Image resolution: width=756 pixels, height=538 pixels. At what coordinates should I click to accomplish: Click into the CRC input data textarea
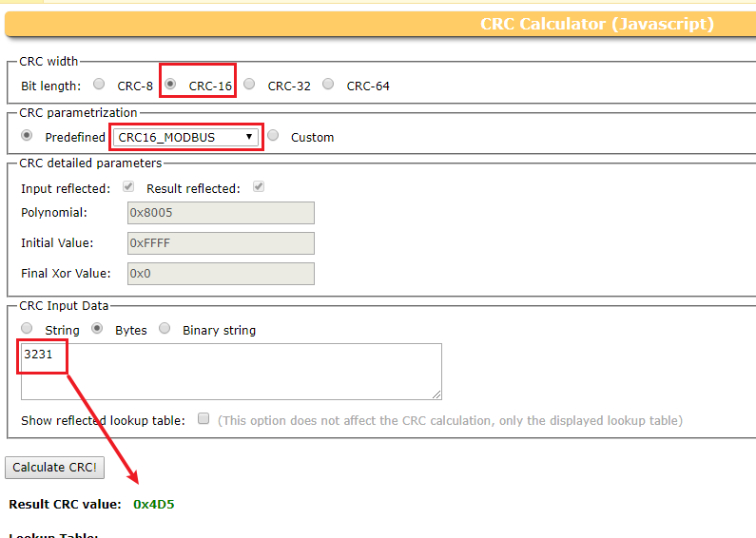[x=231, y=372]
